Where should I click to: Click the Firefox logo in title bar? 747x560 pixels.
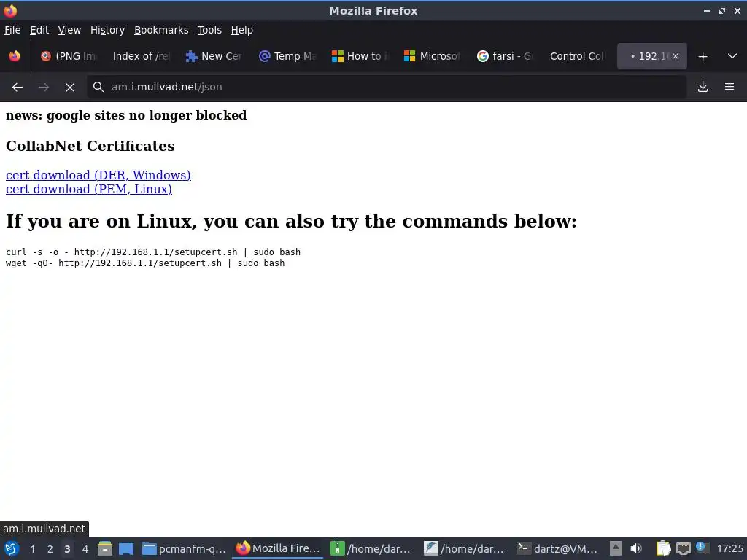pyautogui.click(x=10, y=10)
